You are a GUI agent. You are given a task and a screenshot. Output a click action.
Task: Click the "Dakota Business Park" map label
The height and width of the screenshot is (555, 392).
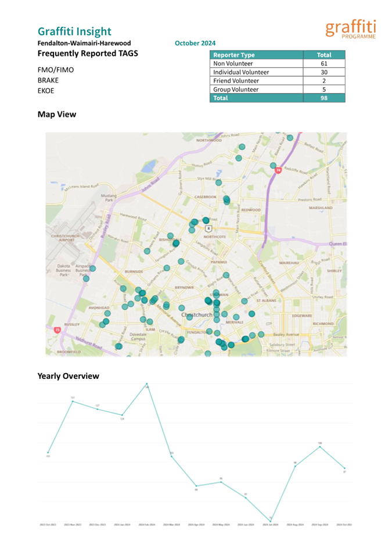pos(63,270)
